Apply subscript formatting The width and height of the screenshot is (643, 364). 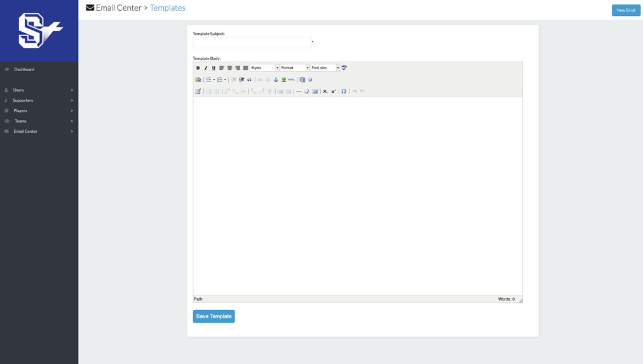[325, 91]
